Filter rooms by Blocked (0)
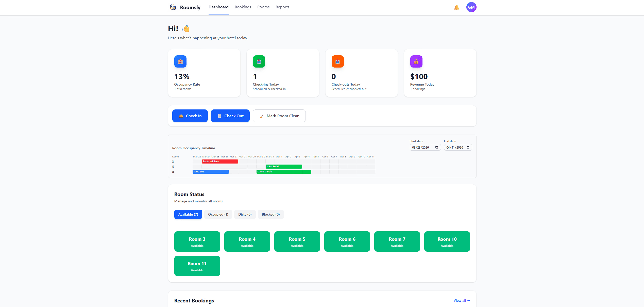 (x=270, y=214)
